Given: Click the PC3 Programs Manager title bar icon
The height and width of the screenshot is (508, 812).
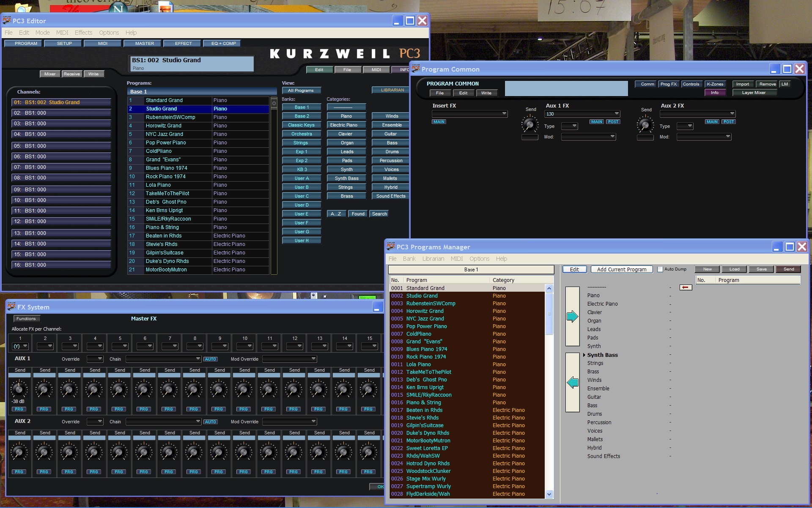Looking at the screenshot, I should (391, 246).
